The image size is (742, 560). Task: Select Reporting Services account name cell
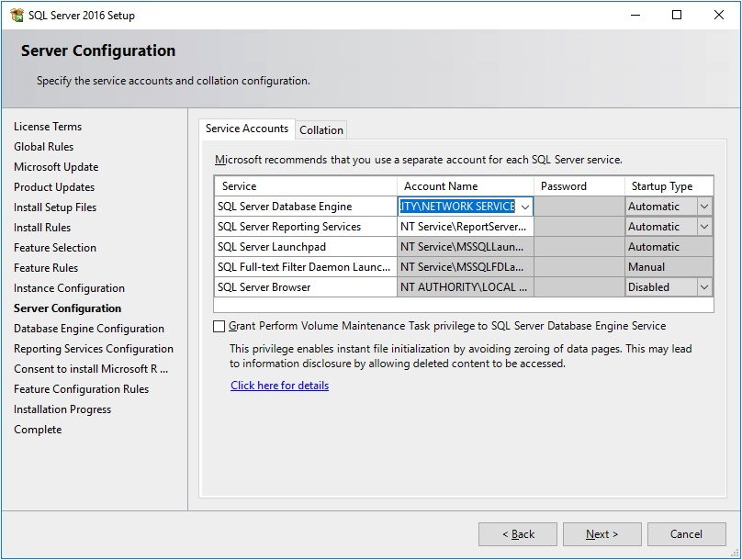coord(466,227)
